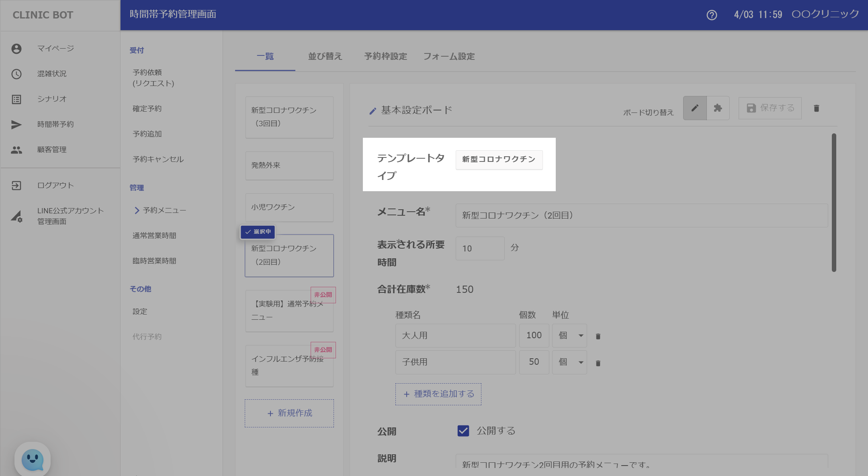The width and height of the screenshot is (868, 476).
Task: Open unit dropdown for 子供用 row
Action: click(569, 362)
